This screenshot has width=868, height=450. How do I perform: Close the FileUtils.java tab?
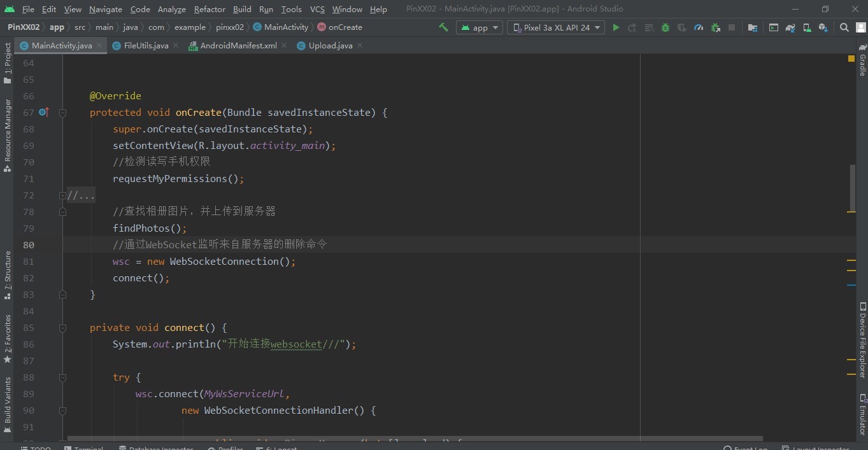click(176, 46)
